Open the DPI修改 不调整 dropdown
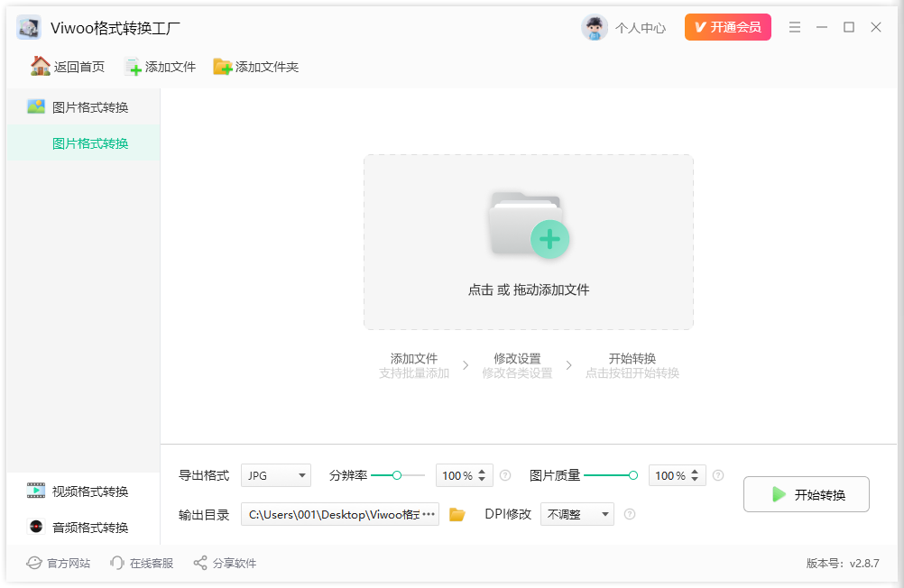This screenshot has height=588, width=904. tap(577, 514)
